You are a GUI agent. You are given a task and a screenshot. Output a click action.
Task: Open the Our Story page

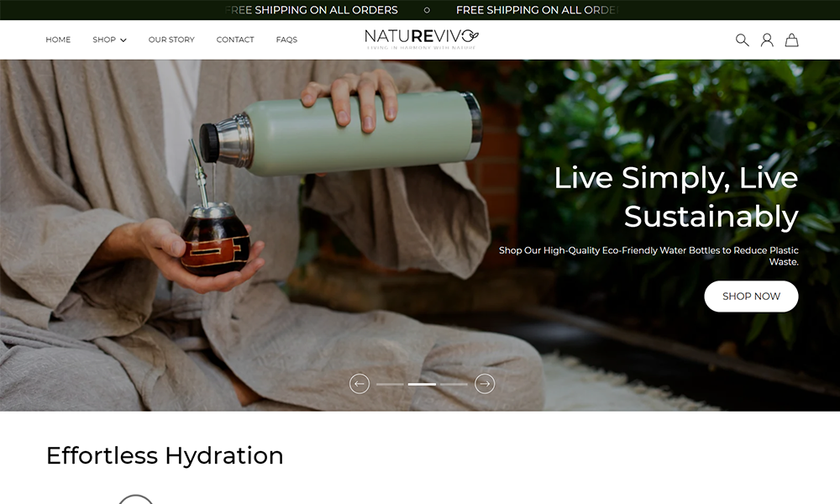(171, 39)
